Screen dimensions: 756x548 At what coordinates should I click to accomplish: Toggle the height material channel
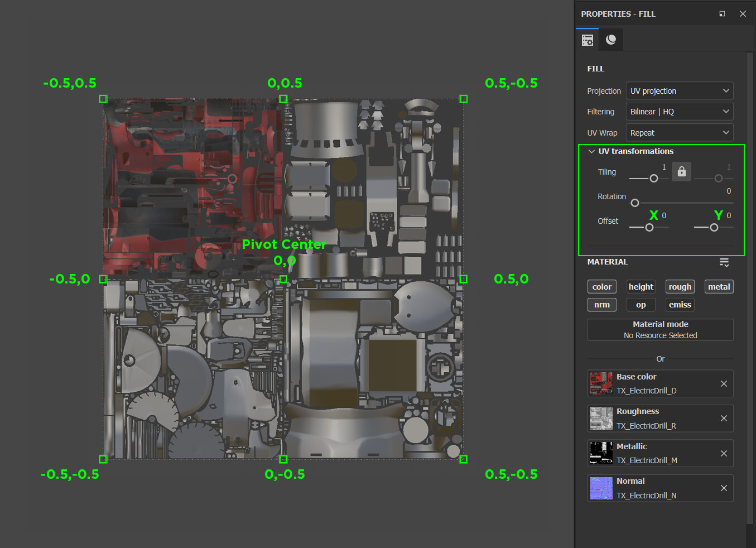(x=641, y=286)
